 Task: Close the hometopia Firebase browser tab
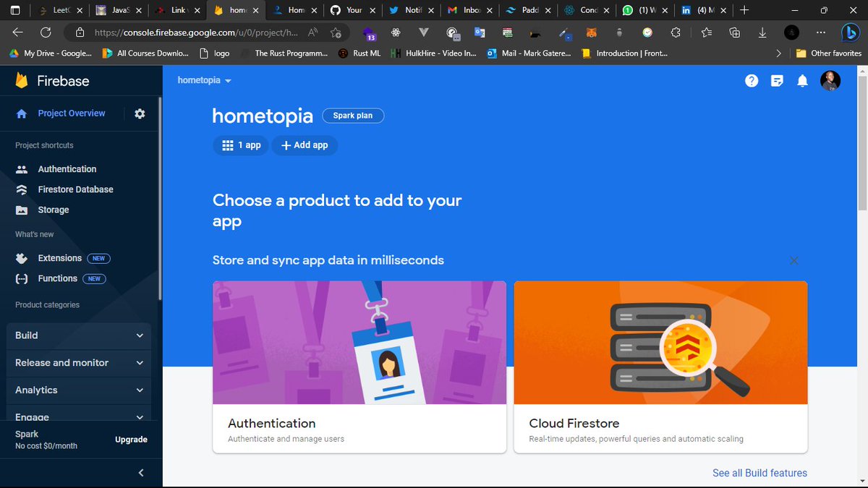255,10
